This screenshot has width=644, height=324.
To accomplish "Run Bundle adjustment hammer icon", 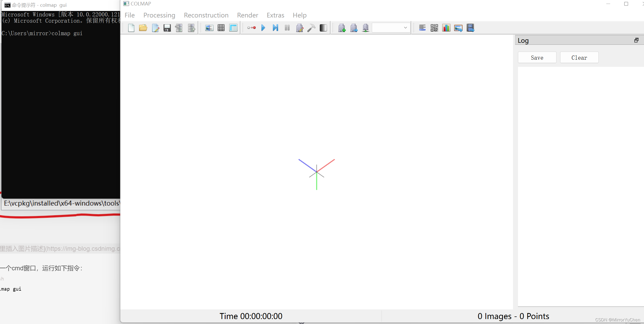I will 311,28.
